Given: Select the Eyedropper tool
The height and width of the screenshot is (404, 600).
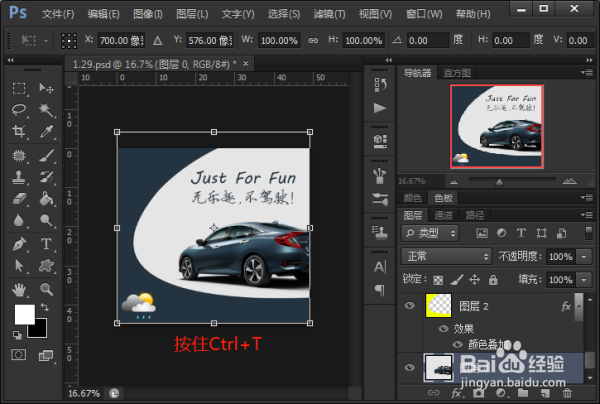Looking at the screenshot, I should (x=46, y=131).
